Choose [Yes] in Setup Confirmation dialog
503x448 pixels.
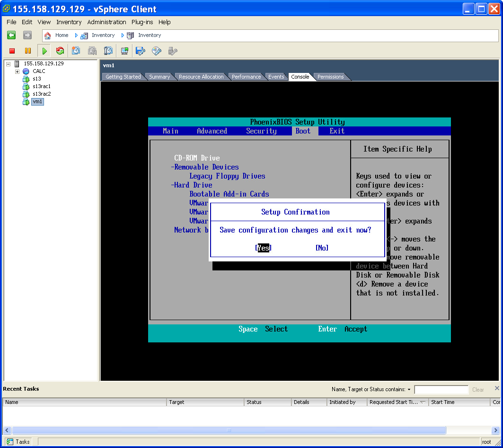pyautogui.click(x=264, y=248)
